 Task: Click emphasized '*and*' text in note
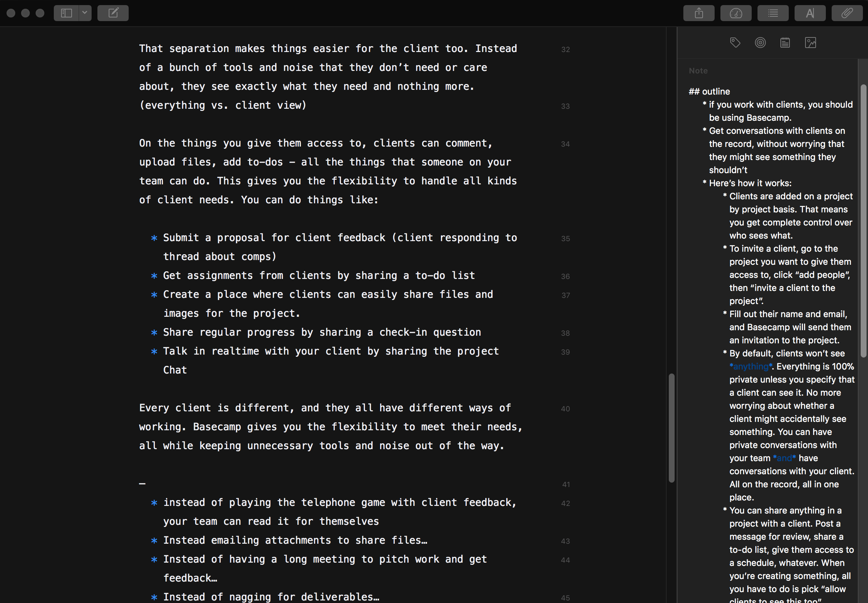coord(784,458)
